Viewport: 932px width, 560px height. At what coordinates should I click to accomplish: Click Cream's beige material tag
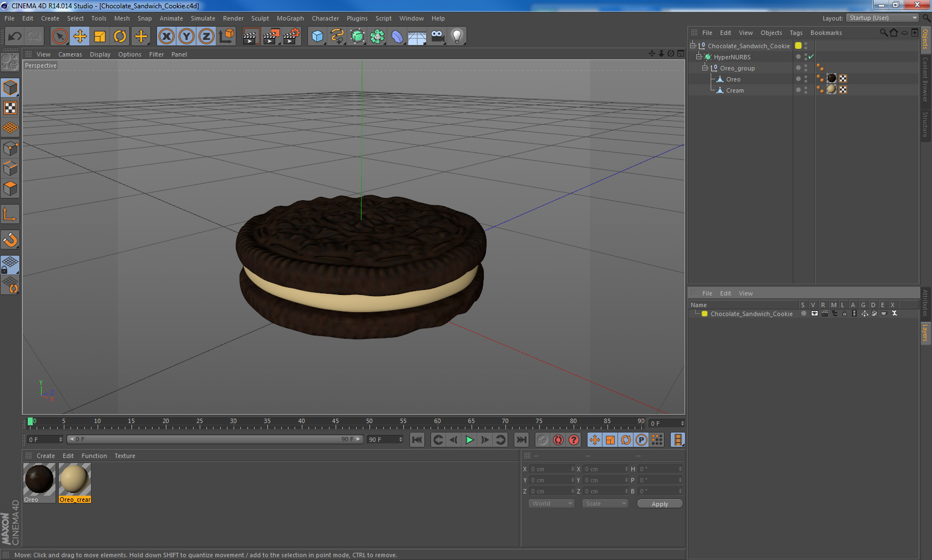(x=832, y=89)
